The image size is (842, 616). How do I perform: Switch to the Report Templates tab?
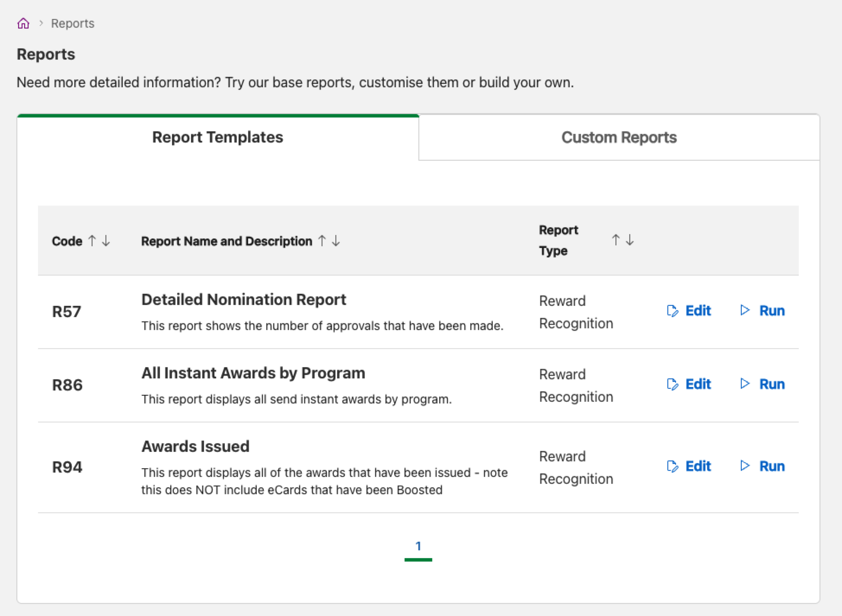[x=218, y=137]
